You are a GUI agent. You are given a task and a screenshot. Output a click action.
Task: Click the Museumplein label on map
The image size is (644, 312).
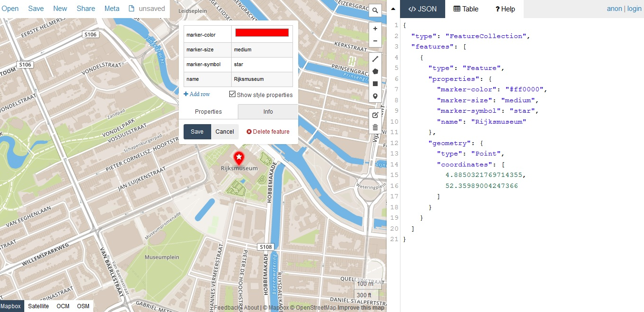coord(162,257)
